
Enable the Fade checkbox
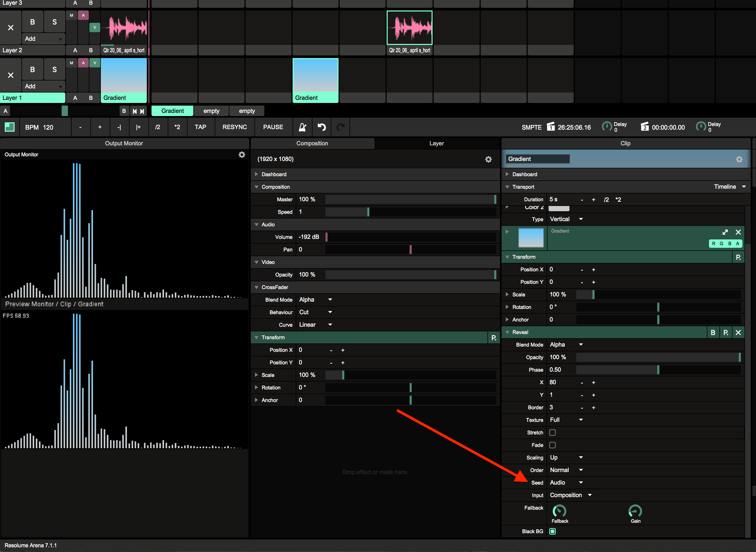click(553, 445)
